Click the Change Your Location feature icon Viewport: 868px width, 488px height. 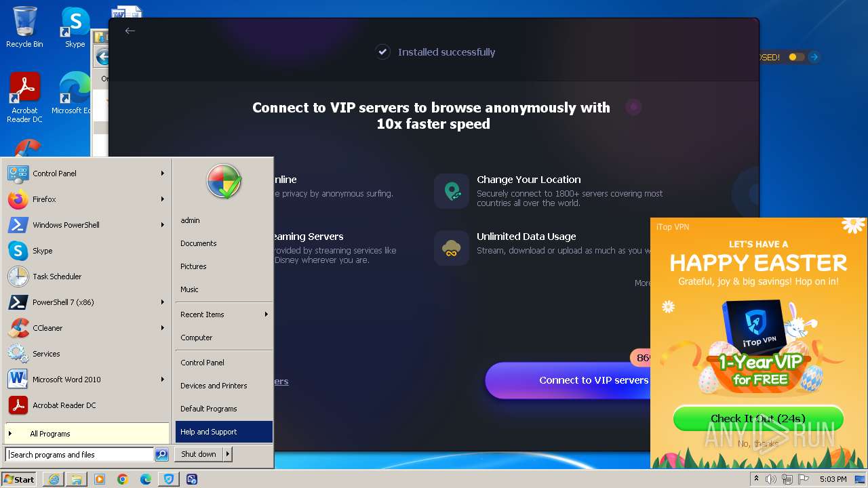[x=452, y=191]
